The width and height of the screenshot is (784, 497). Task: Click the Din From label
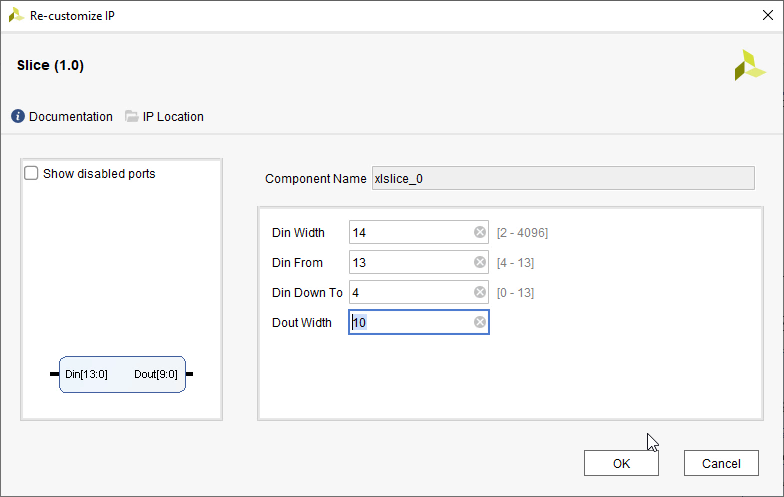click(297, 262)
